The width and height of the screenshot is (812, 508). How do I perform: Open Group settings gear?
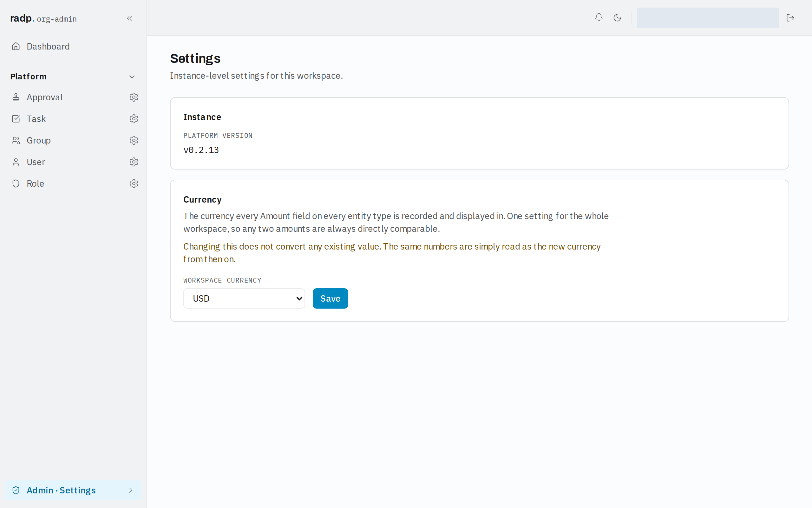tap(134, 140)
